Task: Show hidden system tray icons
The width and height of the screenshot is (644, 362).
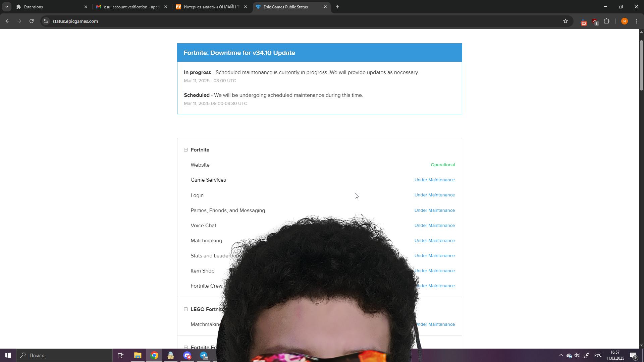Action: (561, 355)
